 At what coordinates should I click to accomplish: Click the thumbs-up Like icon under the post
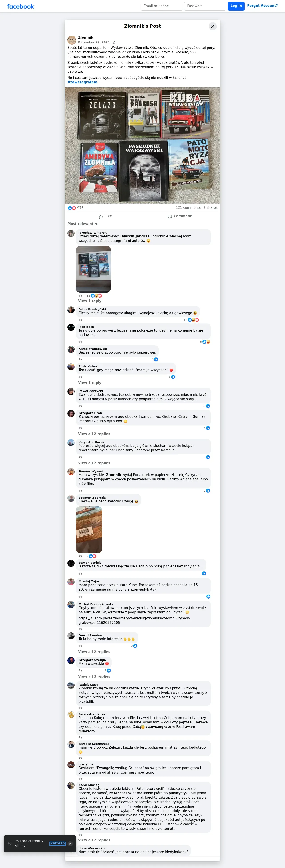pos(100,216)
